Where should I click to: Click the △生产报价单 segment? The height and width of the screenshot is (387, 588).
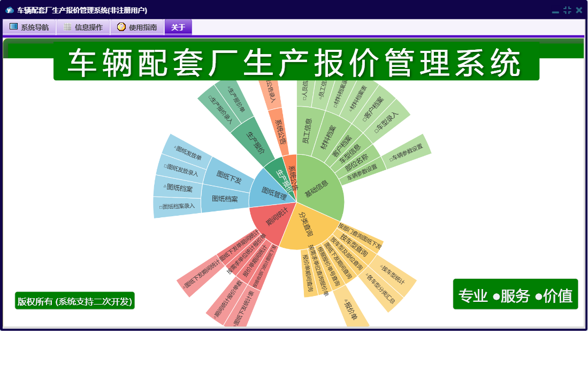pyautogui.click(x=235, y=101)
